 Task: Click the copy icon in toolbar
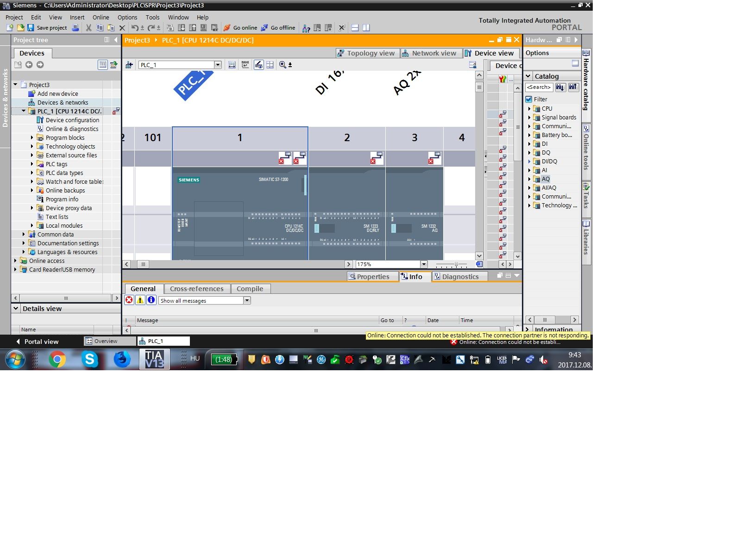coord(100,28)
